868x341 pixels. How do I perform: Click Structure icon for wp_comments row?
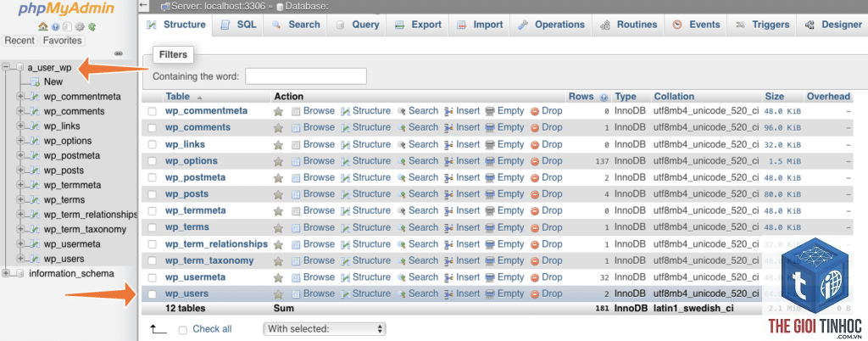(346, 128)
